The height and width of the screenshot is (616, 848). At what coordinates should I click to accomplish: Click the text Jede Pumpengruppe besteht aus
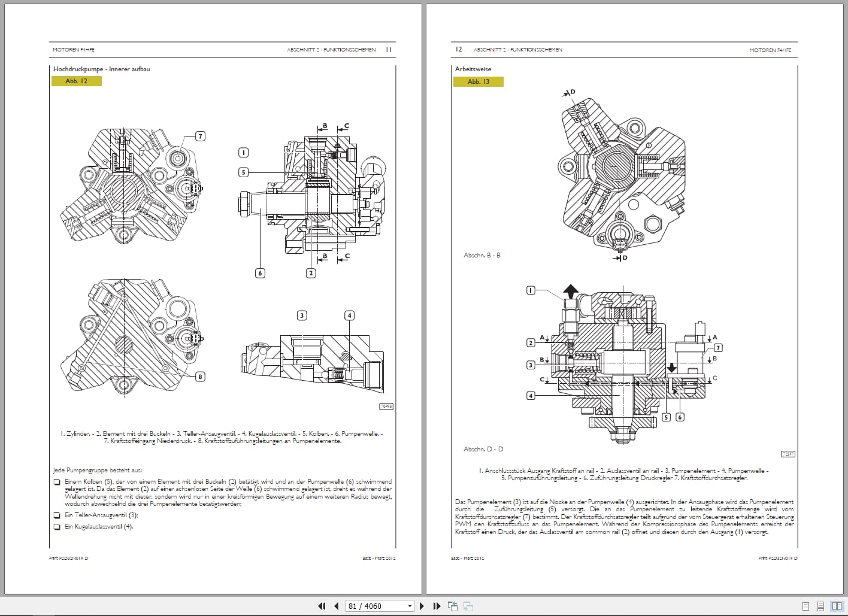tap(97, 471)
